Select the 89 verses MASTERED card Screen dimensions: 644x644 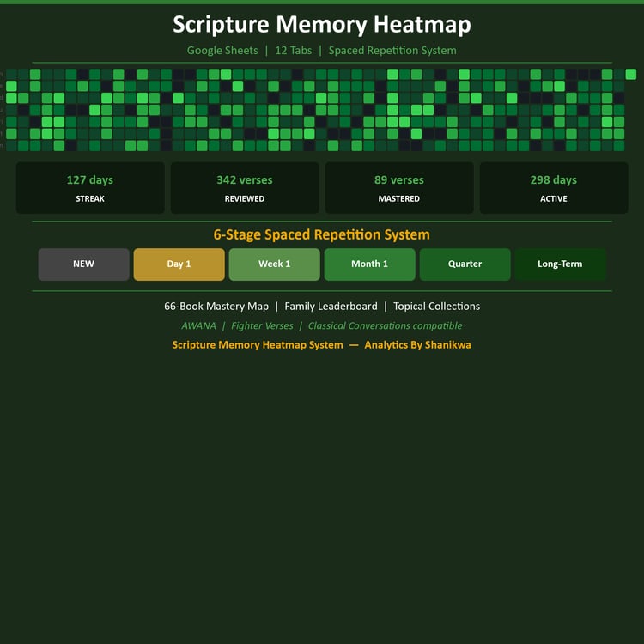click(x=399, y=188)
